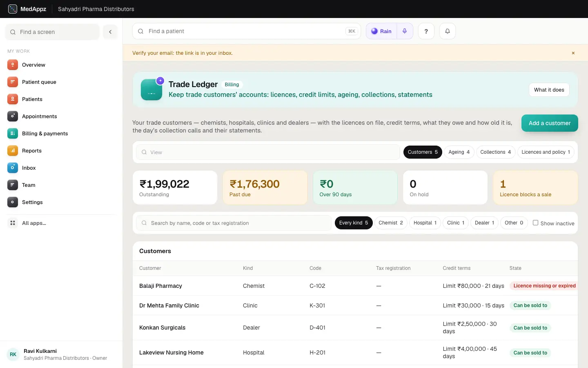Click the What it does button
Screen dimensions: 588x368
point(549,90)
